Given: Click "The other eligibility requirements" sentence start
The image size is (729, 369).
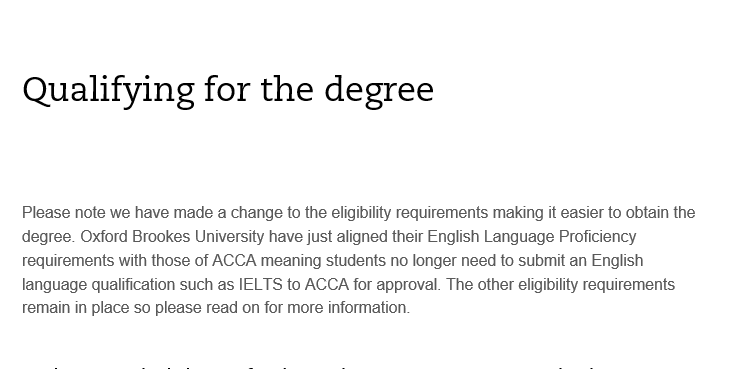Looking at the screenshot, I should 560,284.
